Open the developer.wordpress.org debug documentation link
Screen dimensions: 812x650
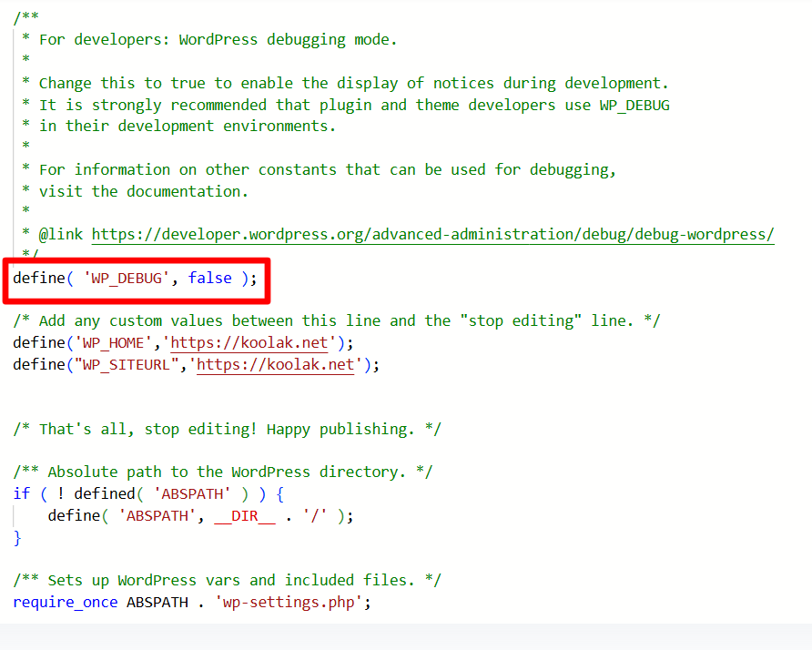pos(433,235)
